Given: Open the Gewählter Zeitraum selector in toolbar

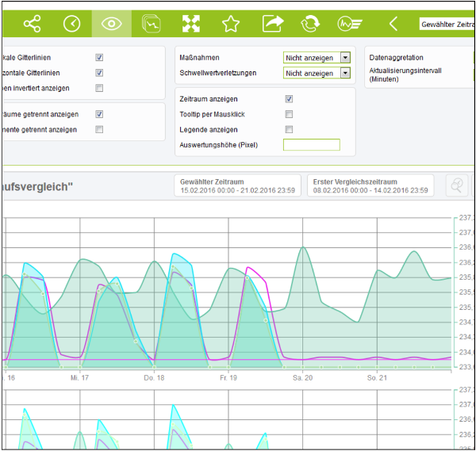Looking at the screenshot, I should [447, 25].
